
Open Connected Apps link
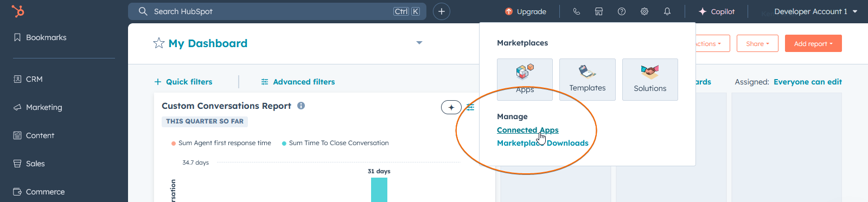[x=527, y=130]
